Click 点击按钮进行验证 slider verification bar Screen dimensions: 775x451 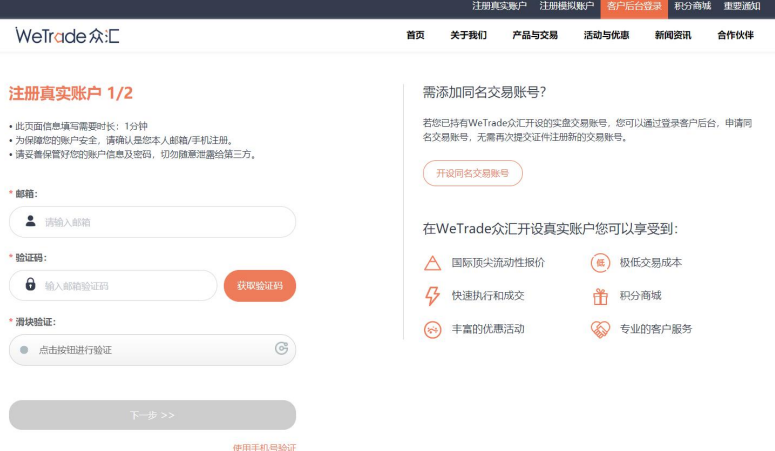[x=152, y=350]
